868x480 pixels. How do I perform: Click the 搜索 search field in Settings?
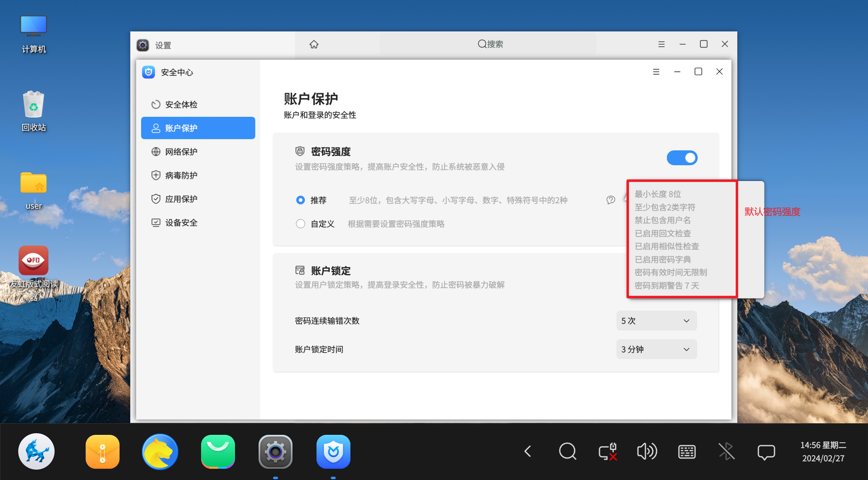490,44
